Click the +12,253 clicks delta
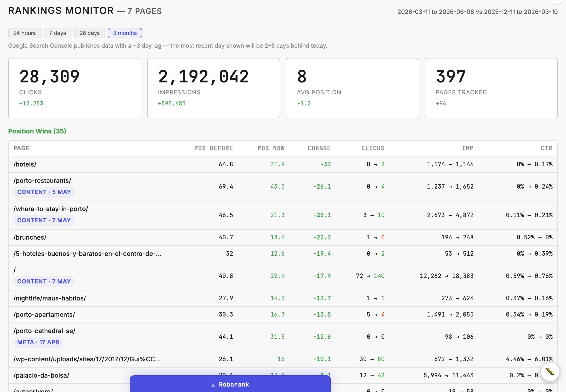The image size is (566, 392). click(x=31, y=104)
